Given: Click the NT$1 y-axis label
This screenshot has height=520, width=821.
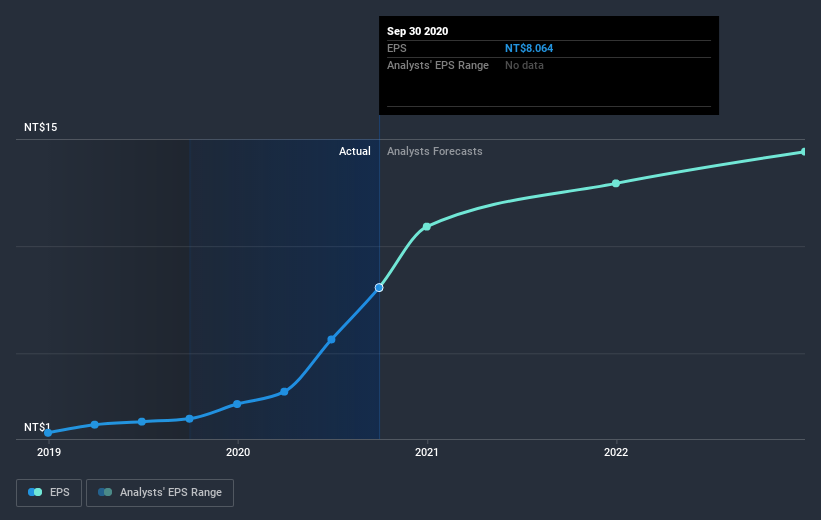Looking at the screenshot, I should [38, 427].
